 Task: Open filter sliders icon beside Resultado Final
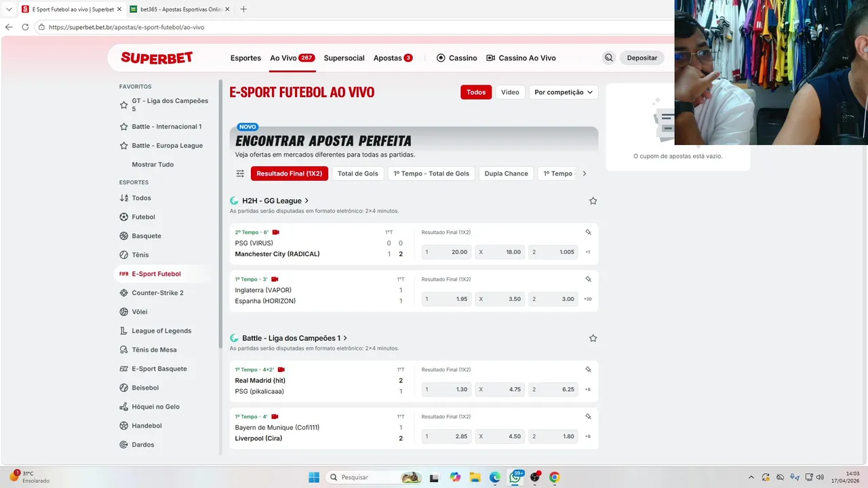coord(240,174)
